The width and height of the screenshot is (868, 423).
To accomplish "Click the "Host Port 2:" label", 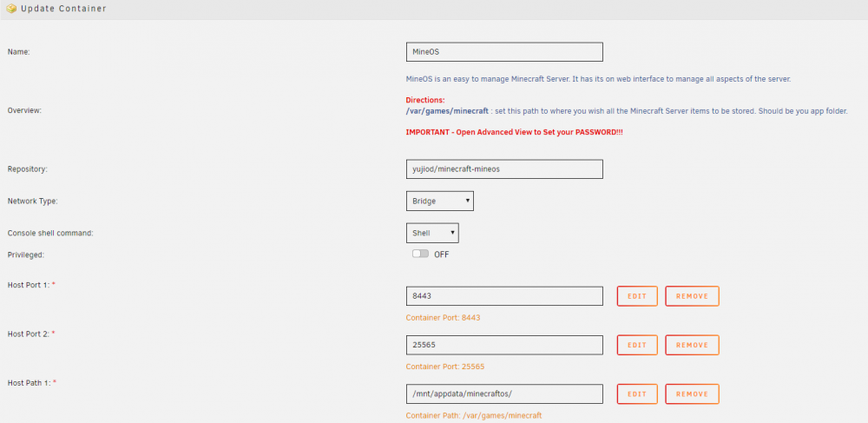I will coord(29,334).
